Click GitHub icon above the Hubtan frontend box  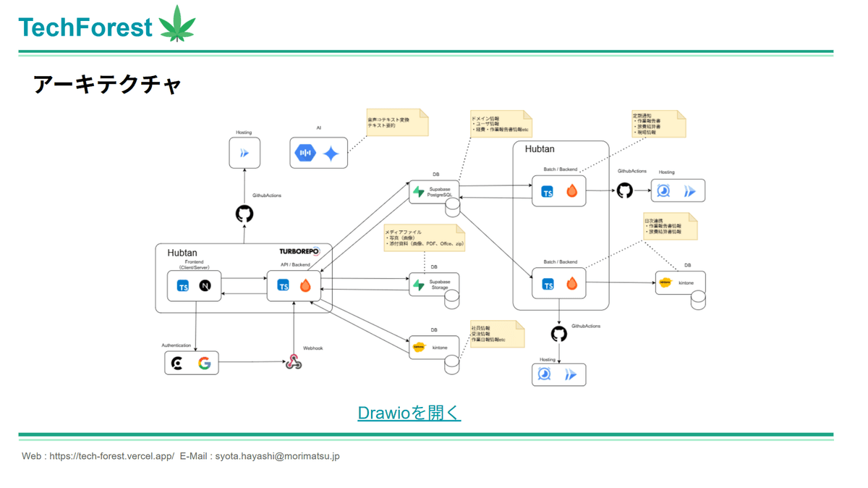point(244,214)
